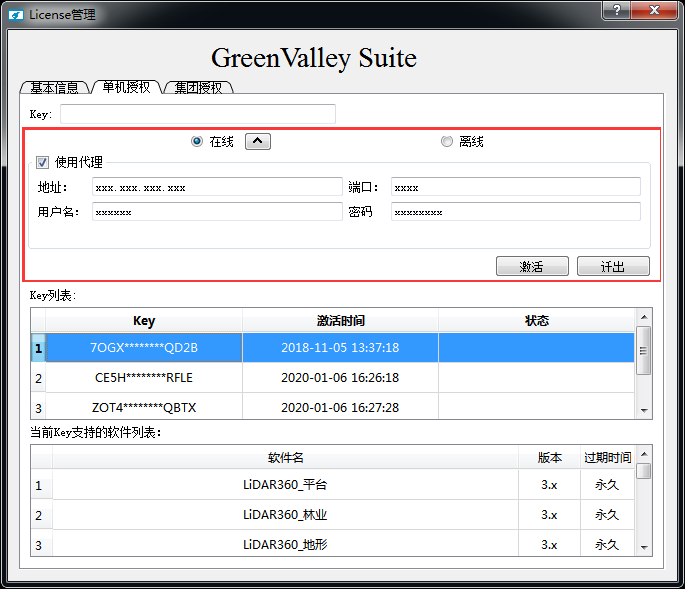Viewport: 685px width, 589px height.
Task: Click row header 3 in Key list
Action: click(x=38, y=408)
